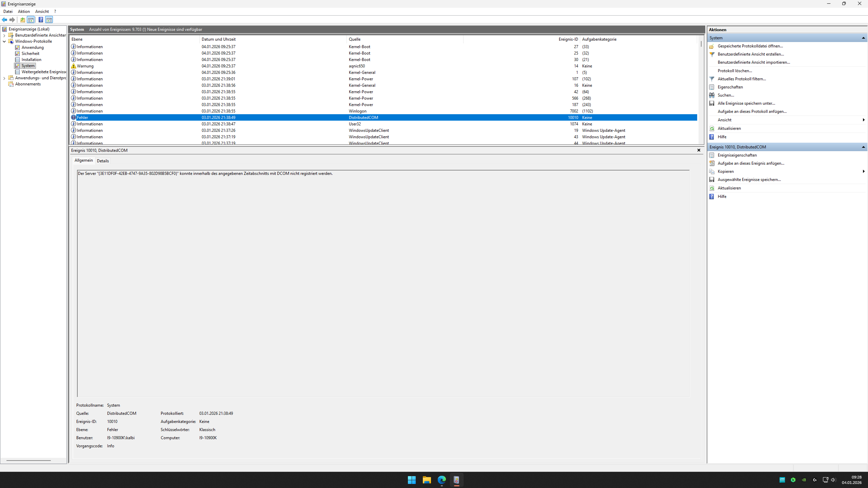Viewport: 868px width, 488px height.
Task: Close the event preview pane
Action: [x=698, y=150]
